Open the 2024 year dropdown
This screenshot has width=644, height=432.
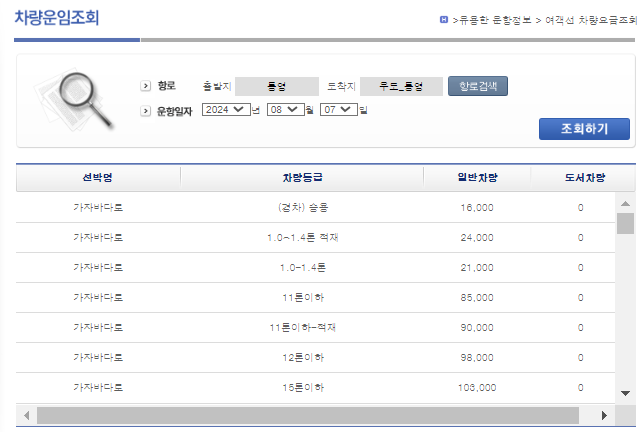tap(226, 110)
